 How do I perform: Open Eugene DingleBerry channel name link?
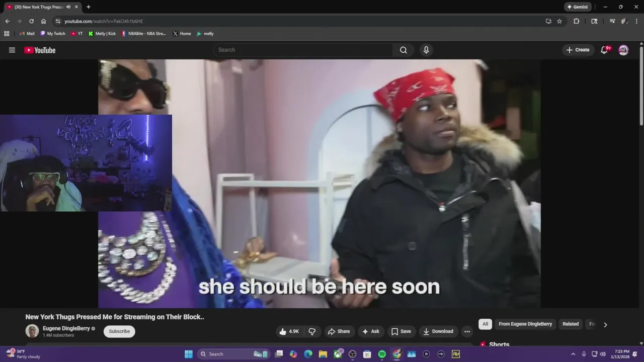66,328
